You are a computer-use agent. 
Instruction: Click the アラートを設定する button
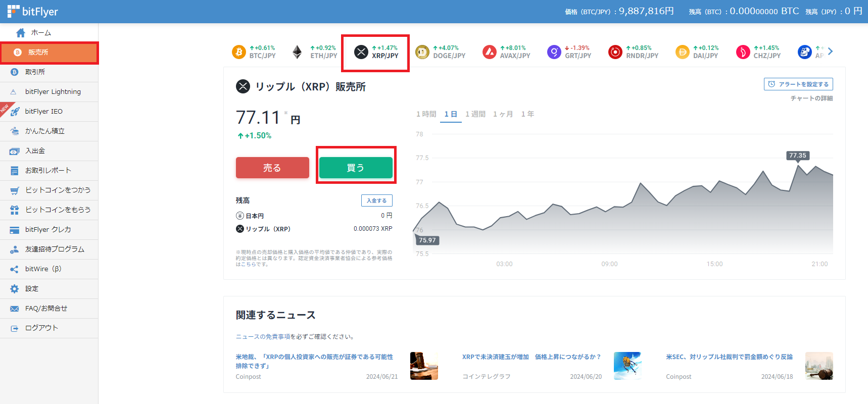(x=798, y=84)
